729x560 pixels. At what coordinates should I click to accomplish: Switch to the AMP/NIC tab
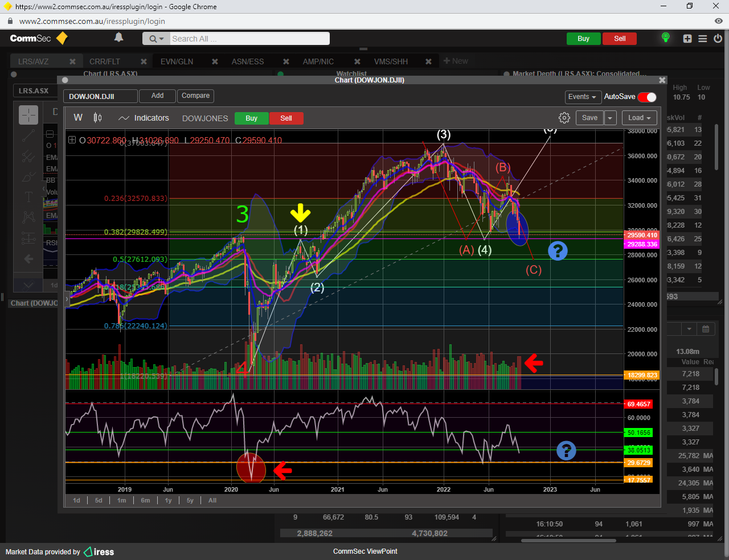(x=318, y=61)
